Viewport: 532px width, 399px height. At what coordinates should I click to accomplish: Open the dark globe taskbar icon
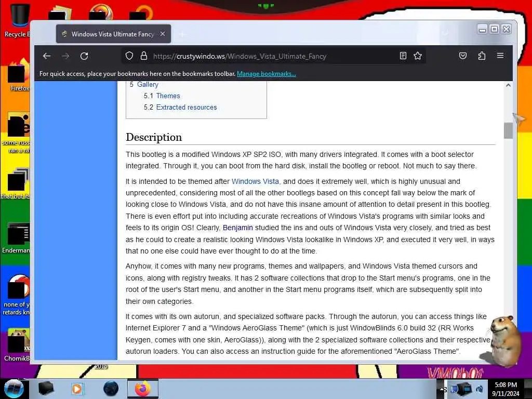(x=111, y=389)
